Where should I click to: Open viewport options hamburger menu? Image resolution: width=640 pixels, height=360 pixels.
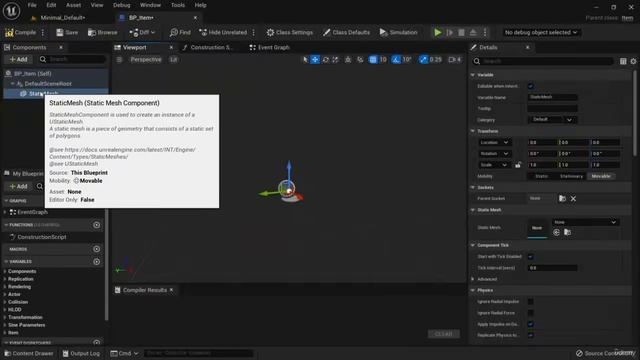[x=119, y=60]
